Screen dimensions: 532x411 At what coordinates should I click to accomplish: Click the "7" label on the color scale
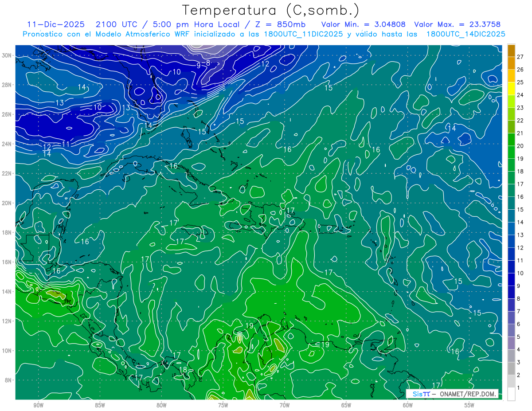pyautogui.click(x=519, y=312)
